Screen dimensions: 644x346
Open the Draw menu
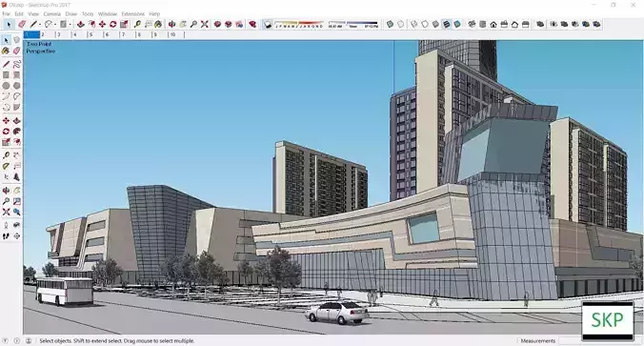tap(71, 14)
